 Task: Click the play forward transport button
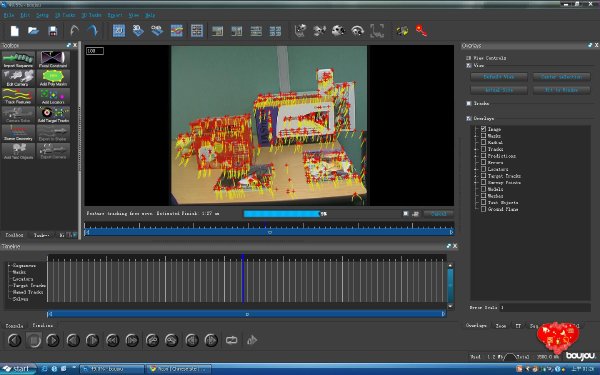click(52, 340)
